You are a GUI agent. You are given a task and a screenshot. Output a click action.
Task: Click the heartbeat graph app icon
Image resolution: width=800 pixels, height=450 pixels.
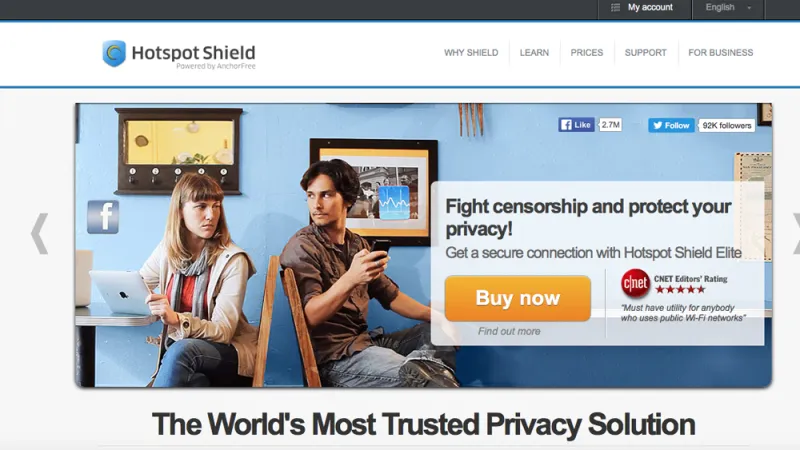click(394, 202)
